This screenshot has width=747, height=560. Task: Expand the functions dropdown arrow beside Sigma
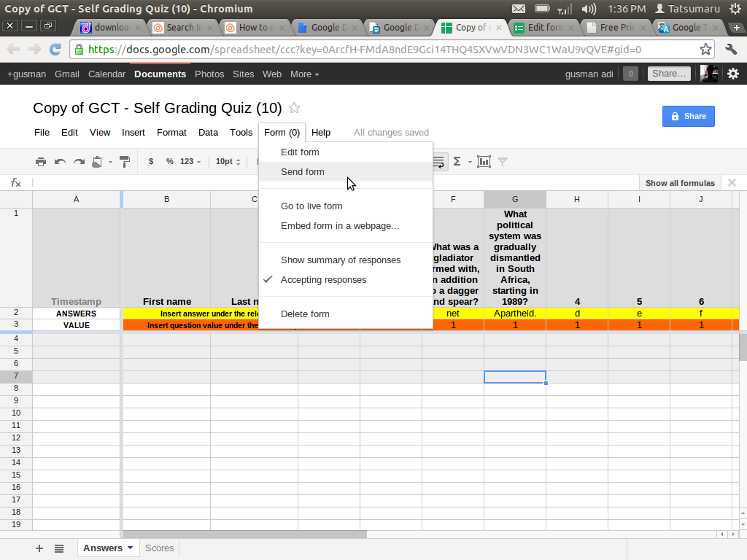[x=470, y=162]
